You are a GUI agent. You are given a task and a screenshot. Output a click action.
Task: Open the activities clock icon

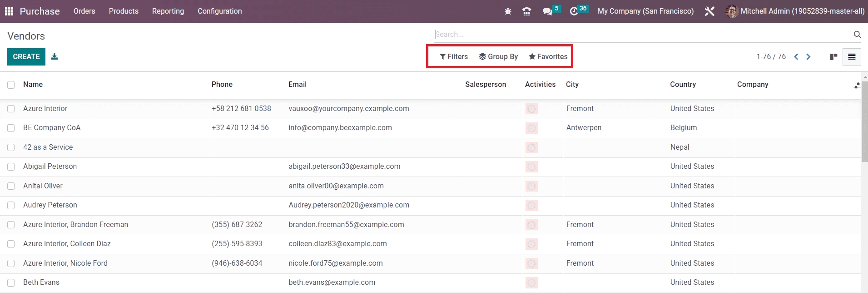574,11
